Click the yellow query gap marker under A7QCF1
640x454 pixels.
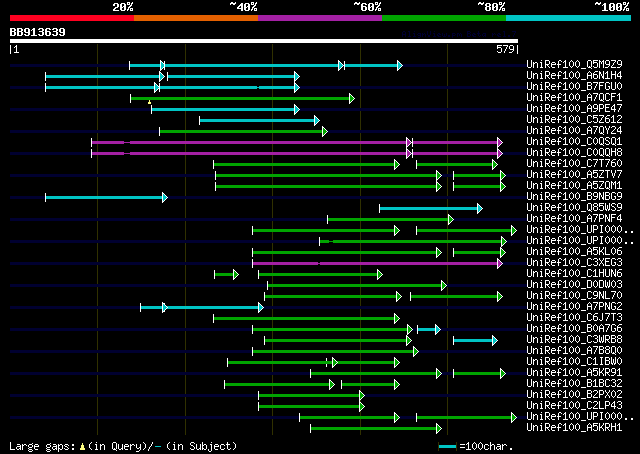(x=149, y=102)
